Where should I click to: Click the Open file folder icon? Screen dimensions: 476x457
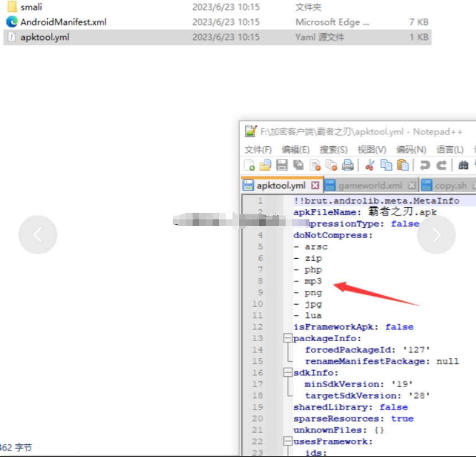[x=265, y=165]
